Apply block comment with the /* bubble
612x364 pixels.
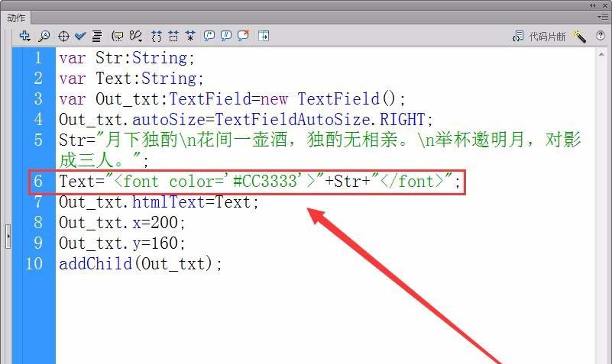tap(209, 36)
